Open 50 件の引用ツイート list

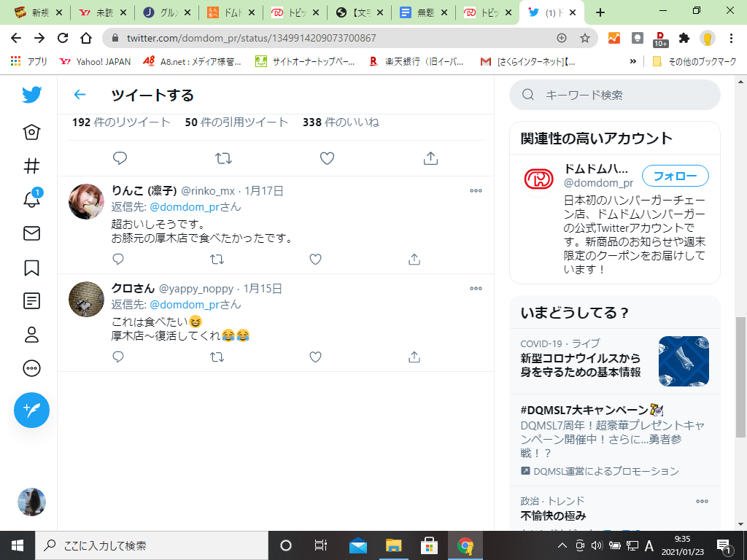pos(236,122)
